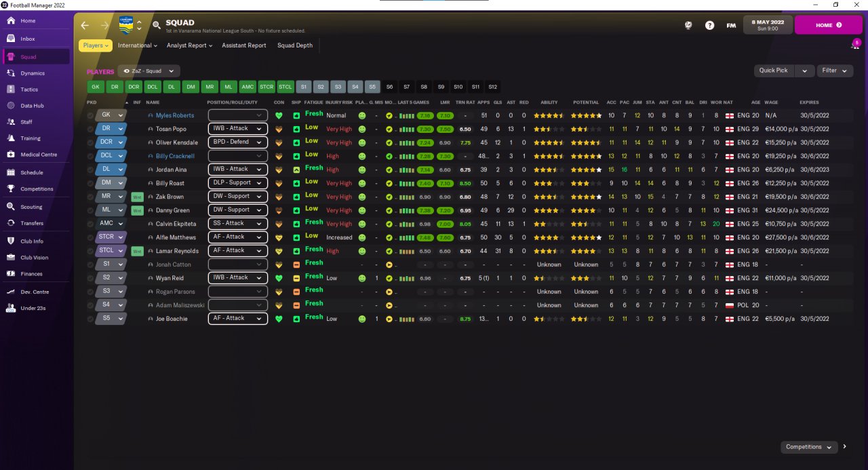Open the help question mark icon
The width and height of the screenshot is (868, 470).
pos(709,25)
